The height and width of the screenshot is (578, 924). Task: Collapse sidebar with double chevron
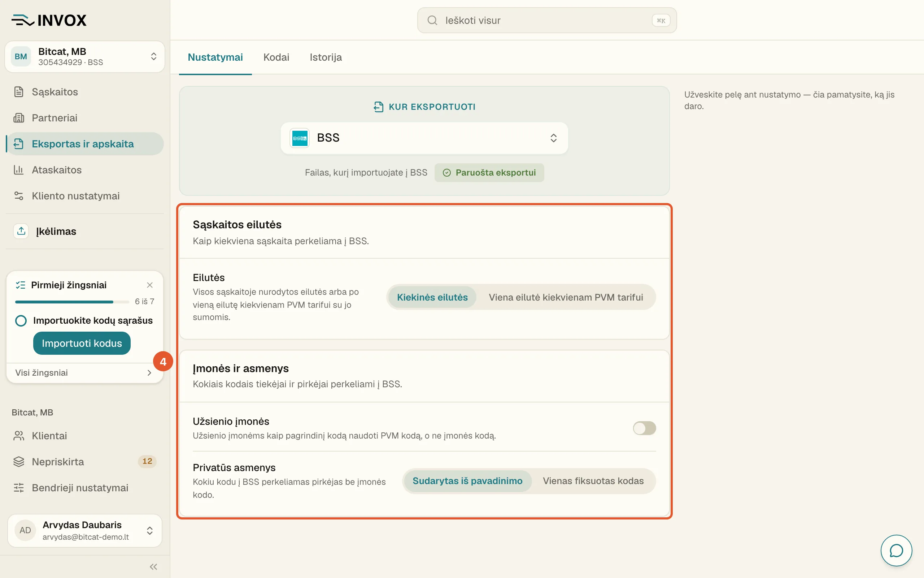(x=153, y=566)
